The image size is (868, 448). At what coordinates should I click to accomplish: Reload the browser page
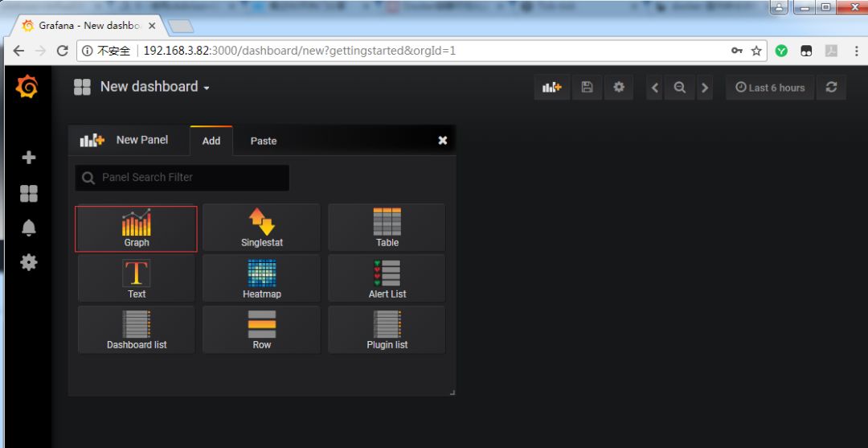tap(63, 51)
